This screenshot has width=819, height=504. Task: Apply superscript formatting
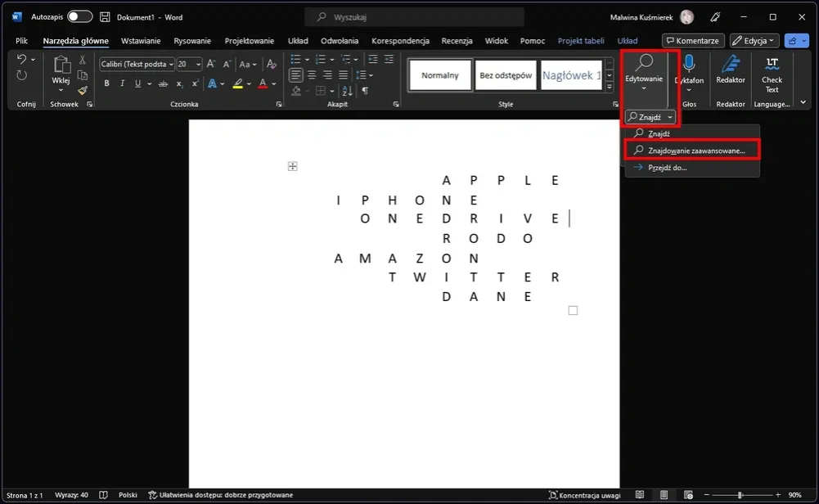[x=195, y=83]
